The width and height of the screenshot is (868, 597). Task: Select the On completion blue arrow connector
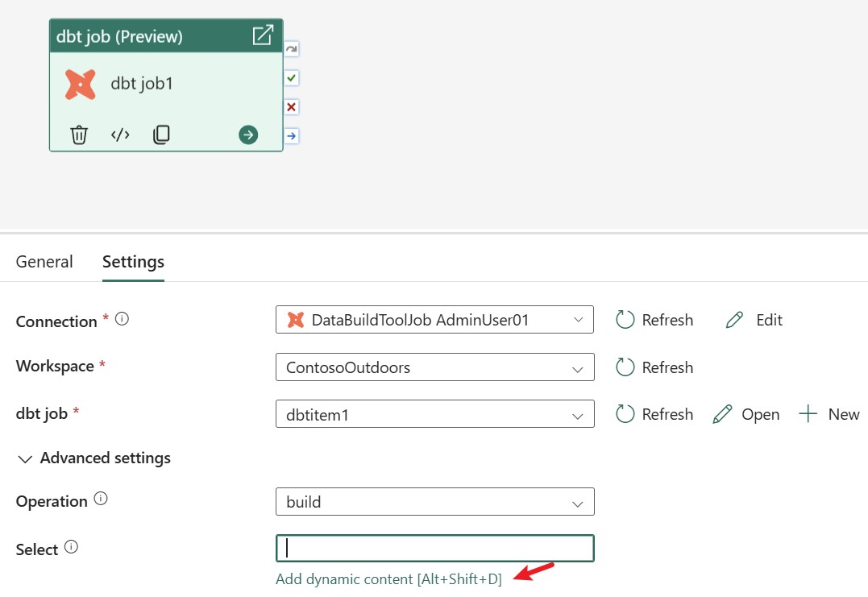pyautogui.click(x=292, y=135)
